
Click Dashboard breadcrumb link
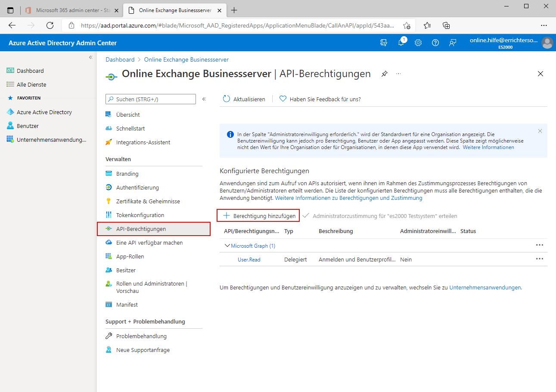(x=120, y=59)
